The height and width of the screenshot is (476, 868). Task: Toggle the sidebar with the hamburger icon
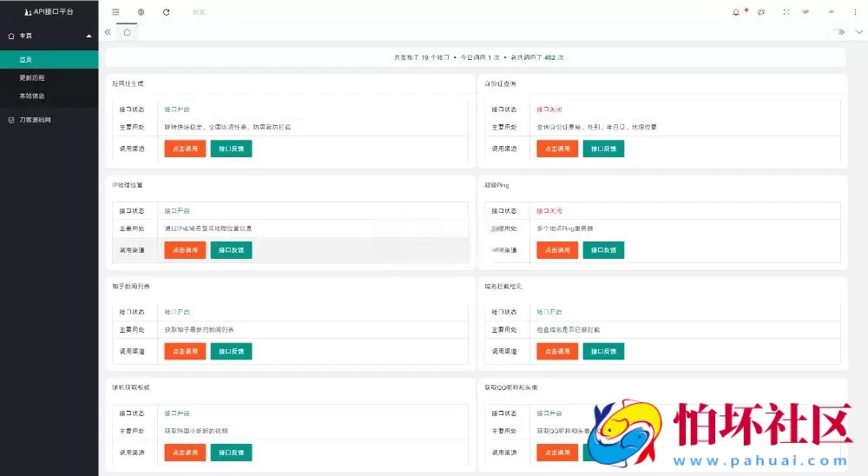(115, 12)
